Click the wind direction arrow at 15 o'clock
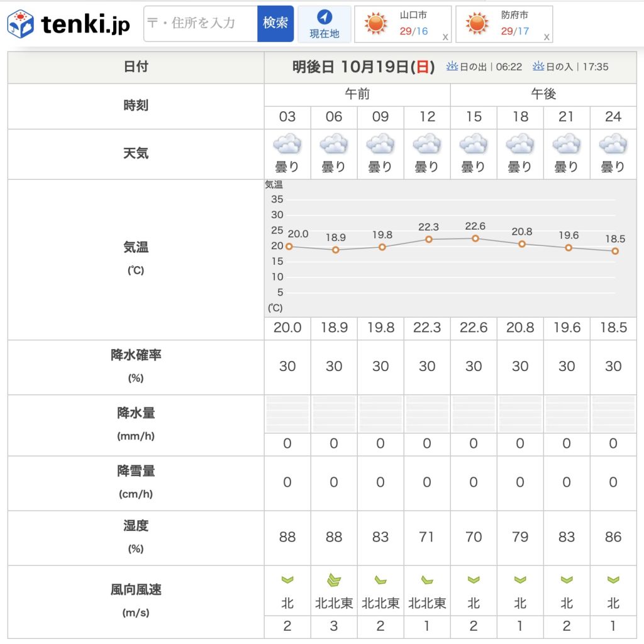 [x=474, y=580]
